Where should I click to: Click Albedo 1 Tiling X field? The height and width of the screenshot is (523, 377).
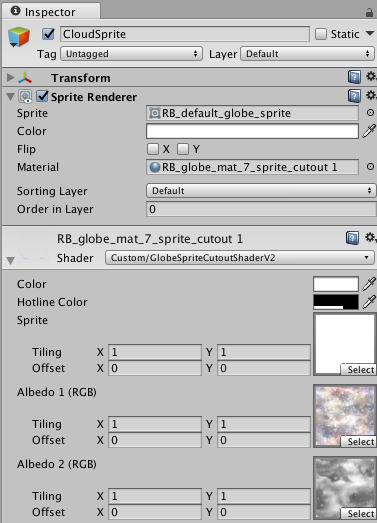click(155, 424)
